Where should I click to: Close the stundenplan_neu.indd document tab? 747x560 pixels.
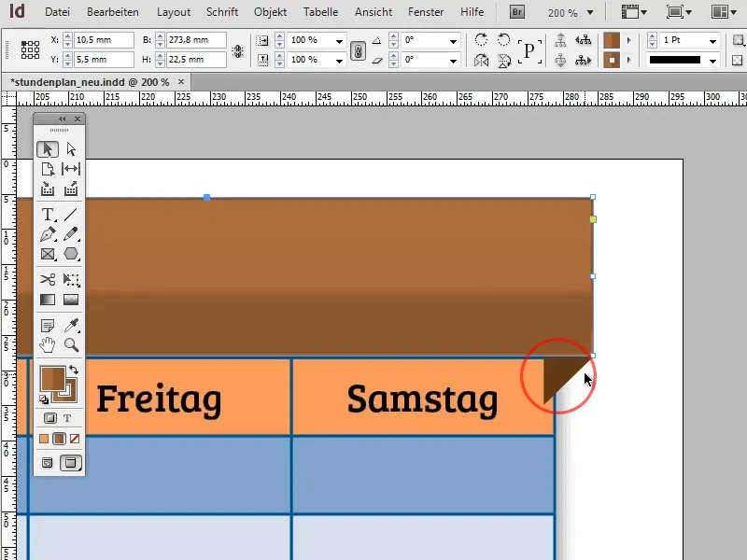click(x=181, y=82)
